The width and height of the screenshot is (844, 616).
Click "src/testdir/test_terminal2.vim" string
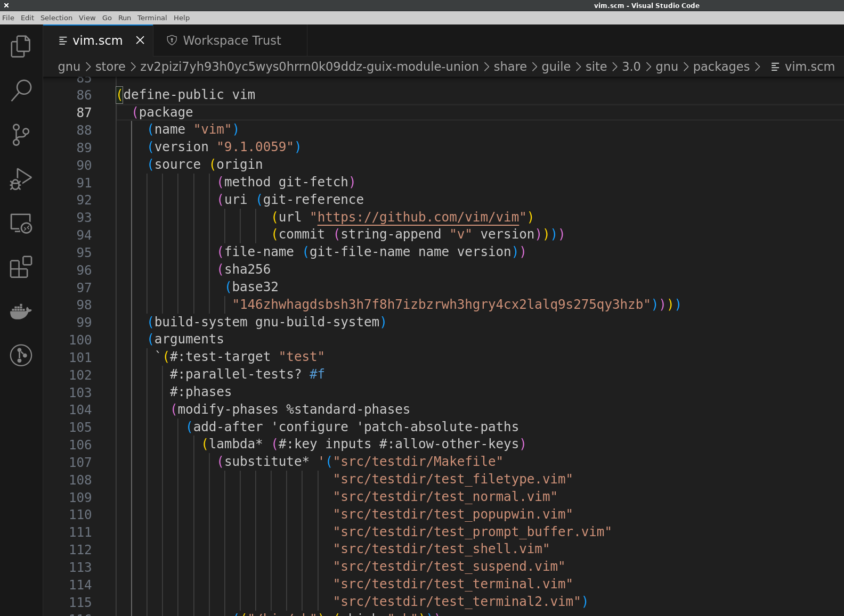(457, 602)
